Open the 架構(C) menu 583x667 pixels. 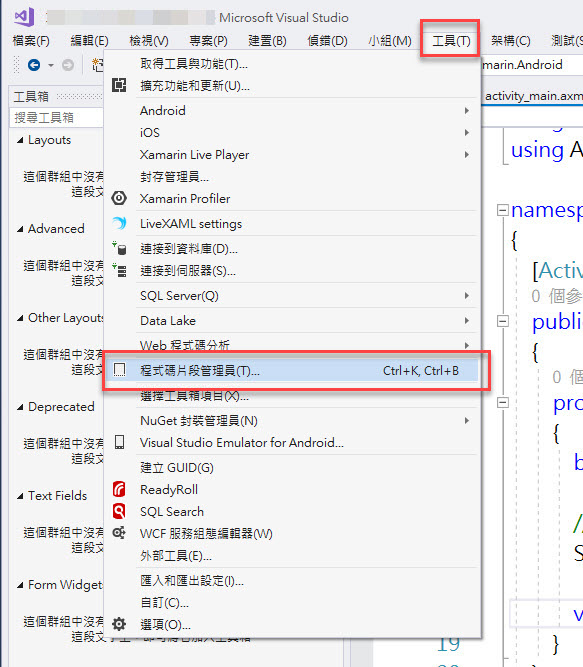click(511, 41)
